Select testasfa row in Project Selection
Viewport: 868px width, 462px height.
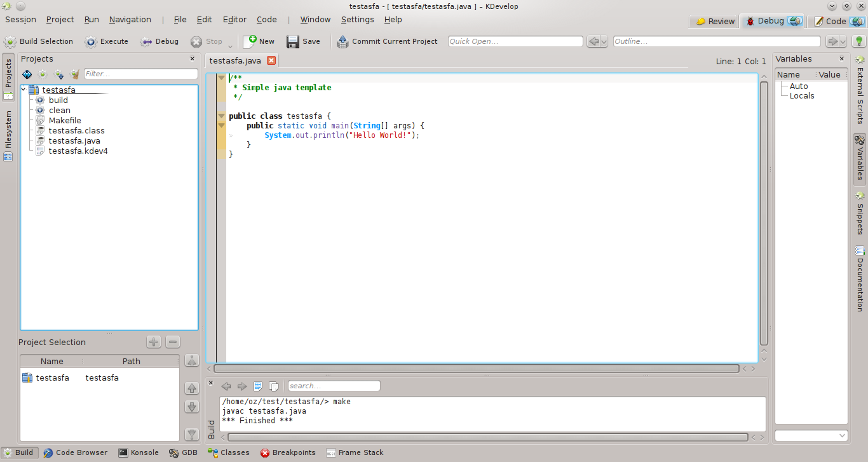point(100,377)
